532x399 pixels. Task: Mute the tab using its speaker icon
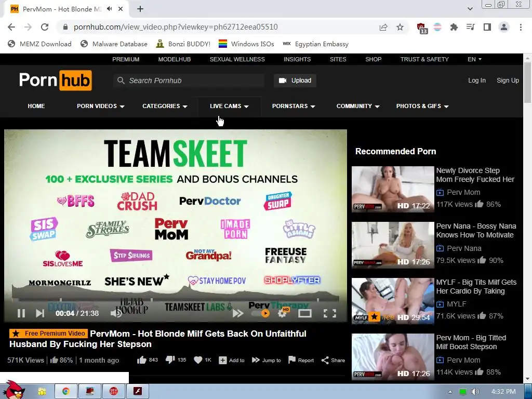pyautogui.click(x=109, y=9)
